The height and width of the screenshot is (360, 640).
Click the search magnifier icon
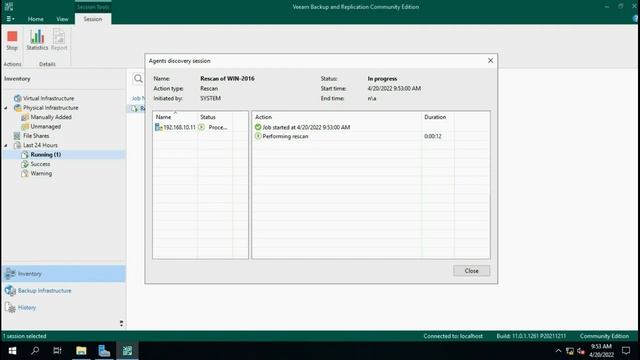point(138,78)
